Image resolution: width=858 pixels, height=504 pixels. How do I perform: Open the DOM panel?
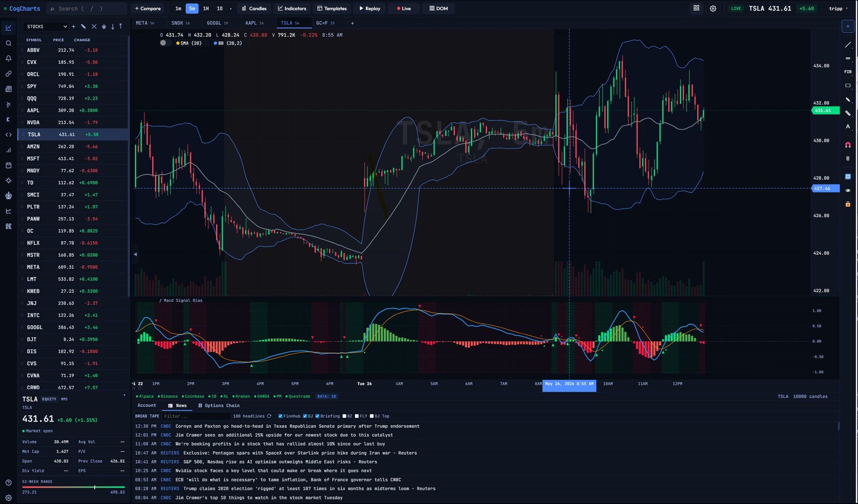tap(439, 9)
